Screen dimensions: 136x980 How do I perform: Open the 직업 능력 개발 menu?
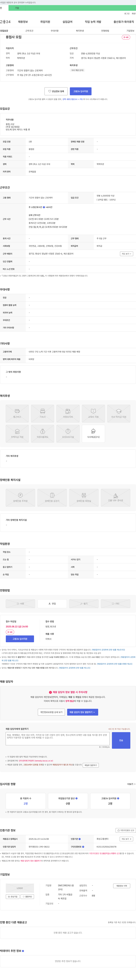[93, 22]
